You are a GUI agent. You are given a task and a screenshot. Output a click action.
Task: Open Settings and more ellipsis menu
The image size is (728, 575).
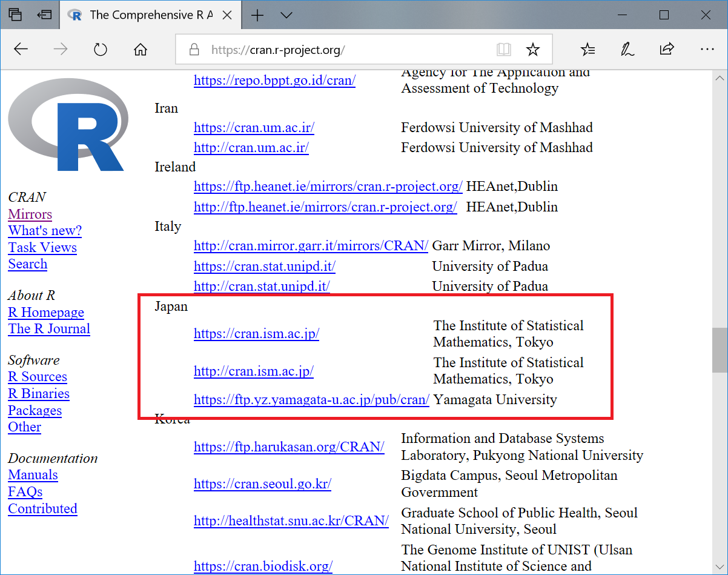point(707,50)
